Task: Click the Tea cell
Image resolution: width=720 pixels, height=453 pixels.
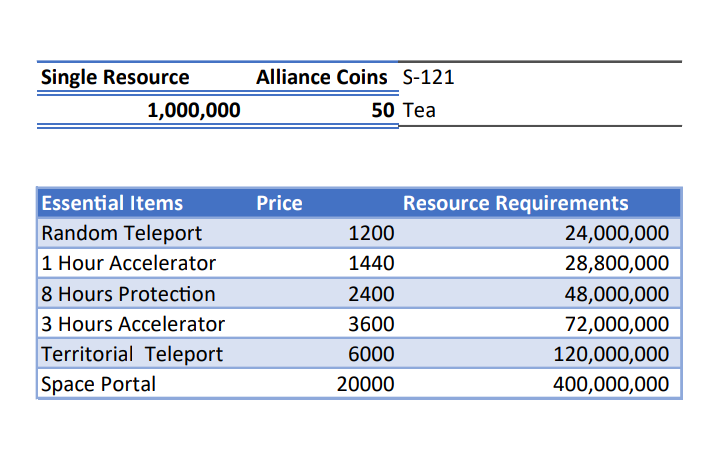Action: tap(418, 110)
